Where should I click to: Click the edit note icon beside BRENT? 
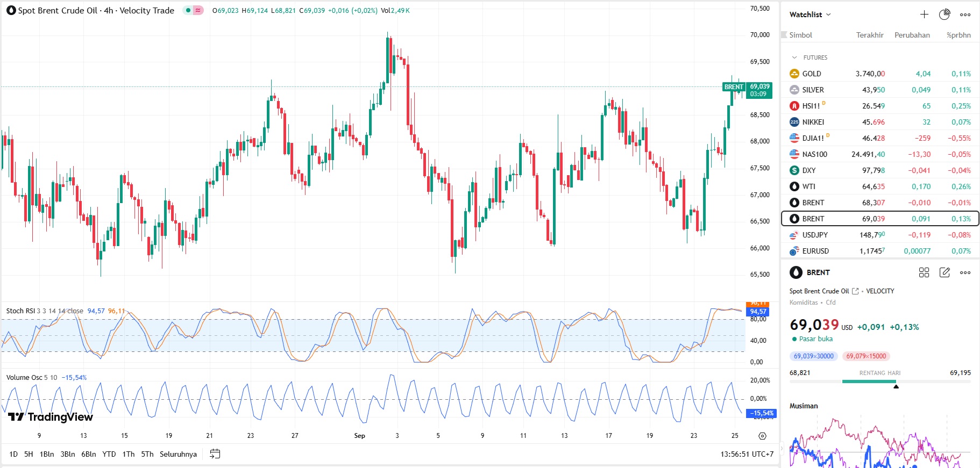pos(945,272)
